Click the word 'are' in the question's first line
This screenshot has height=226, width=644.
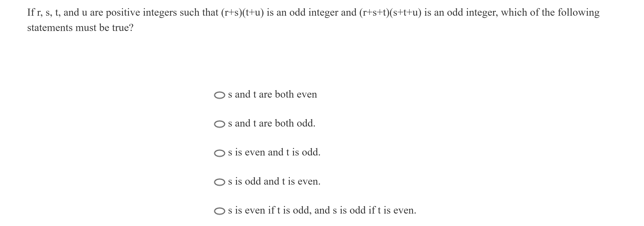click(x=96, y=12)
